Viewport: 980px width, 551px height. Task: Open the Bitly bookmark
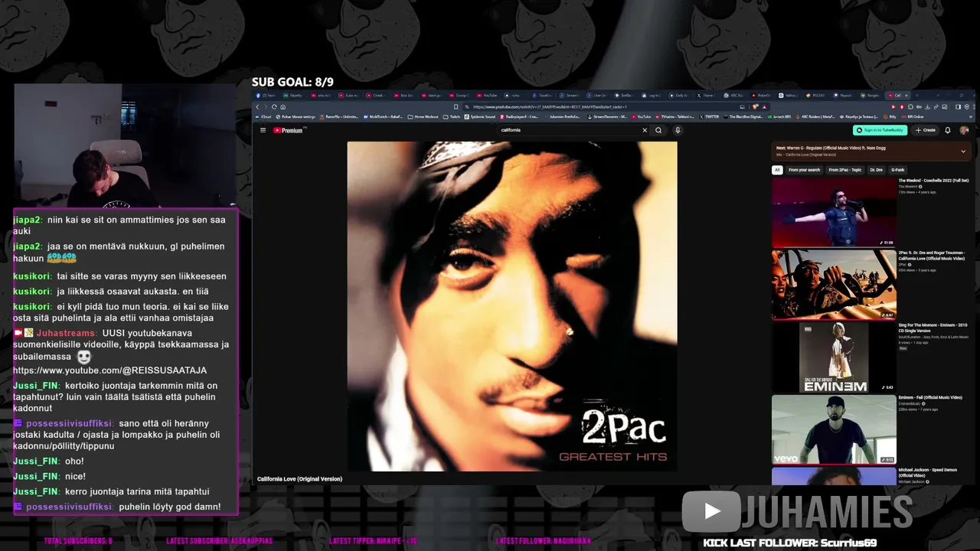click(x=888, y=117)
